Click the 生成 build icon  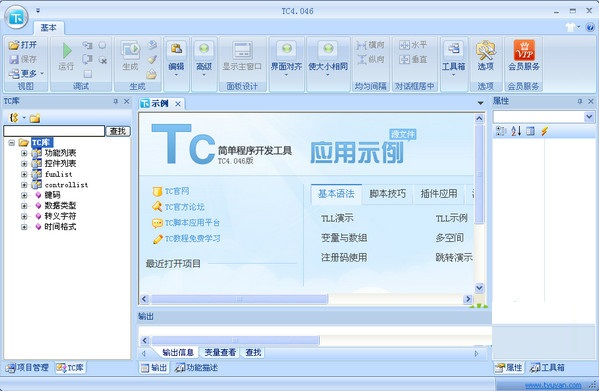tap(130, 50)
